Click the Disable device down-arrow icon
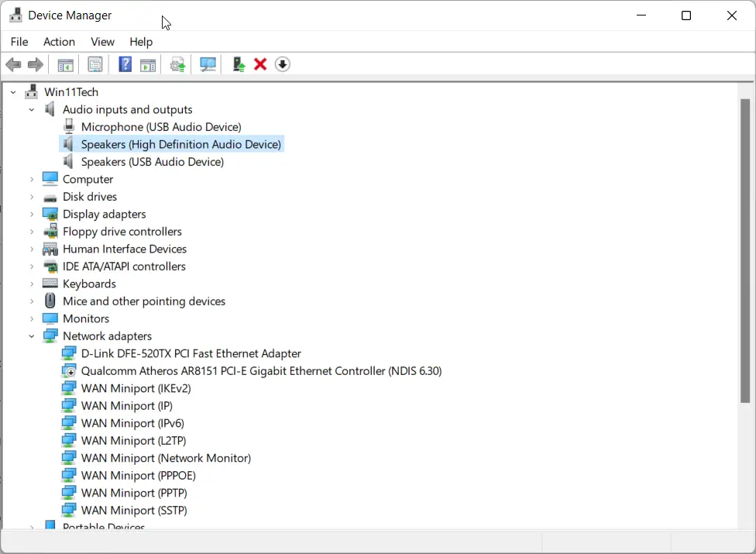Image resolution: width=756 pixels, height=554 pixels. (x=283, y=64)
